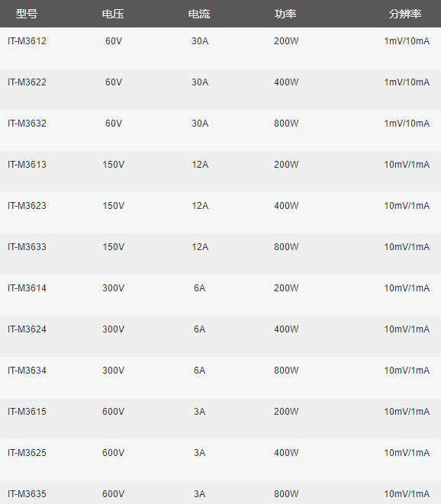Select model IT-M3625
Viewport: 441px width, 504px height.
(27, 453)
